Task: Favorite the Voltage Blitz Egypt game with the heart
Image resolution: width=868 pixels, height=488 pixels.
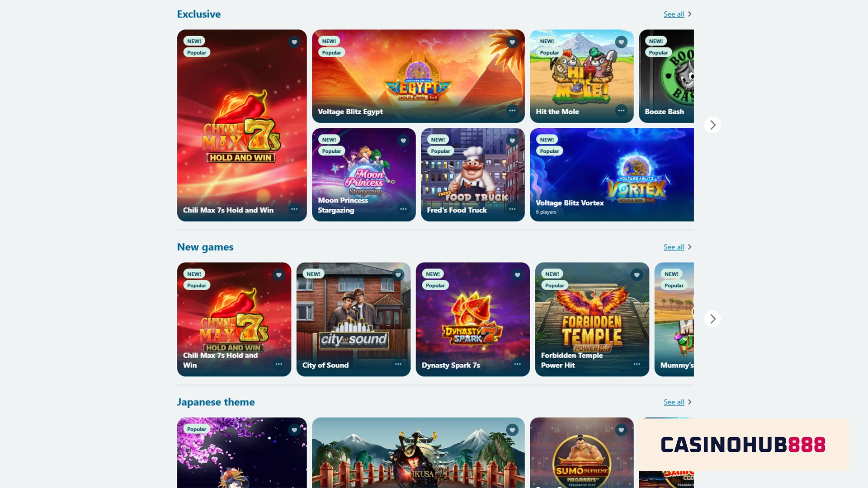Action: pos(512,42)
